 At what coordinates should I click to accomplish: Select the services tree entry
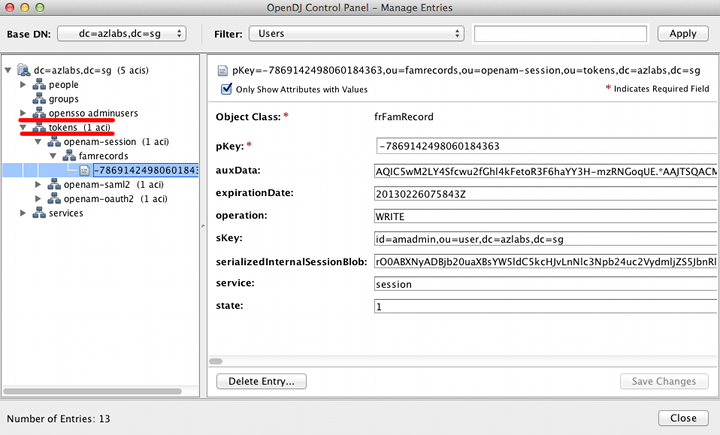pos(66,213)
